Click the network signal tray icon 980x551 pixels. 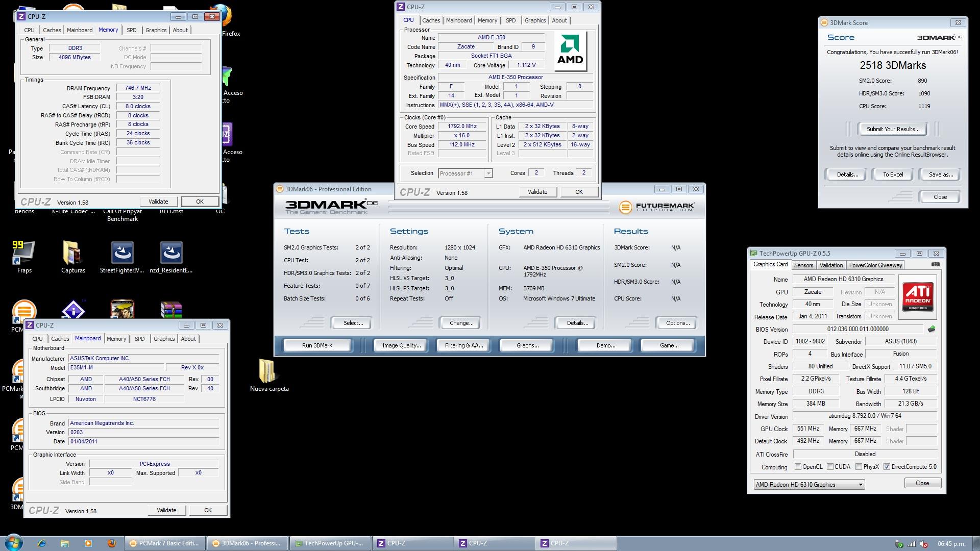(912, 544)
